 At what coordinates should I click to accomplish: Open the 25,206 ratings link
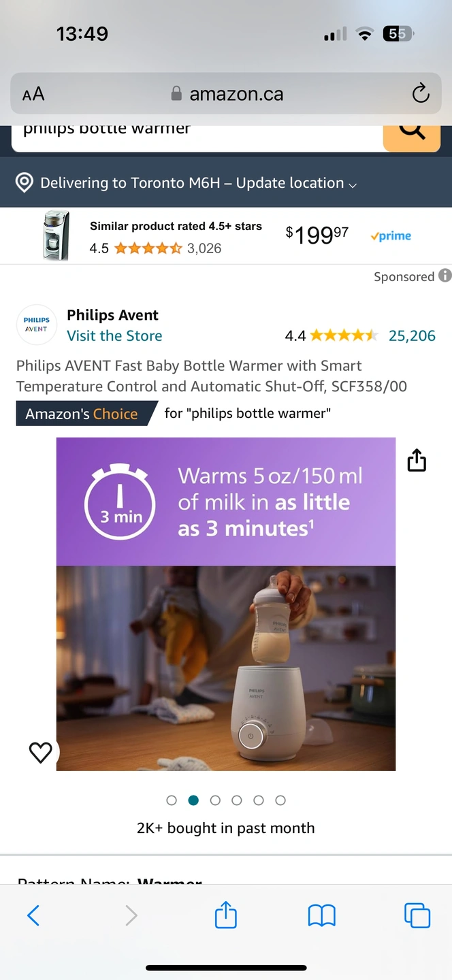click(412, 336)
